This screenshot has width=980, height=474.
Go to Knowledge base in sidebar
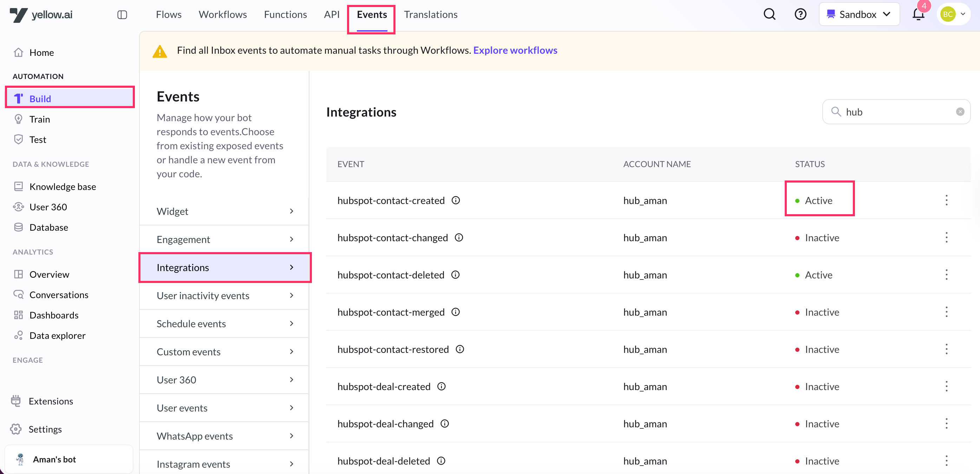pyautogui.click(x=63, y=186)
